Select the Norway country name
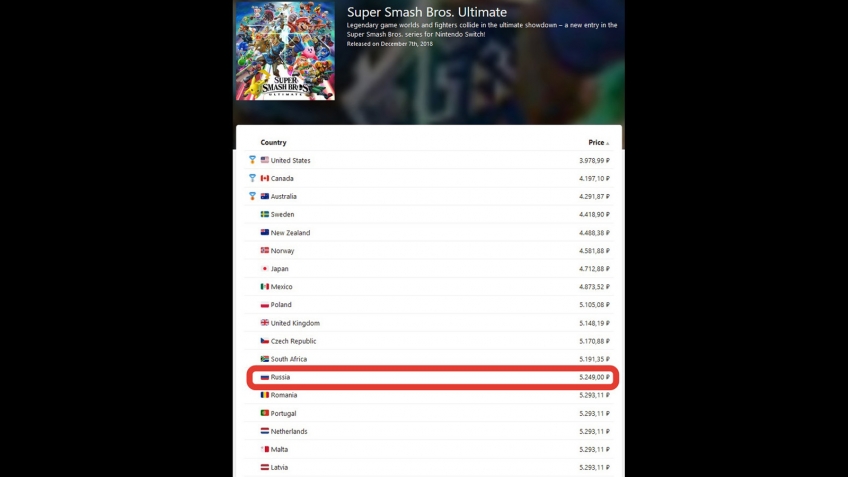The image size is (848, 477). 282,251
